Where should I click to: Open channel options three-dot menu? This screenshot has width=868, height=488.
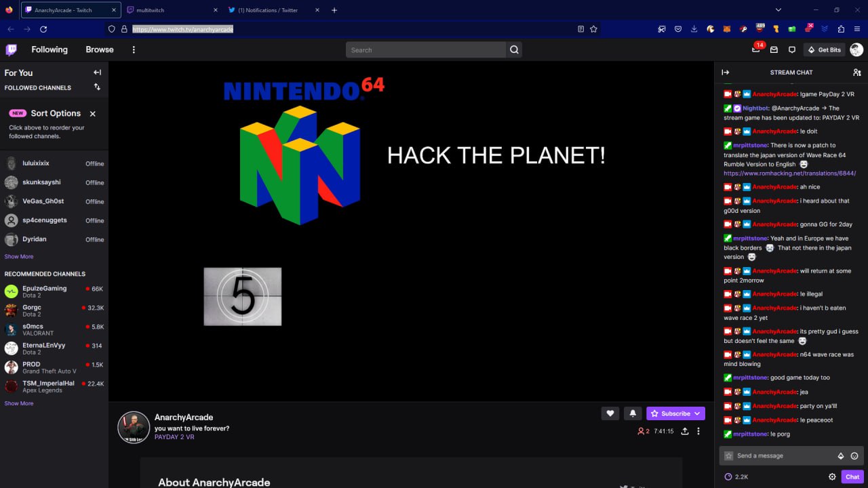[698, 431]
